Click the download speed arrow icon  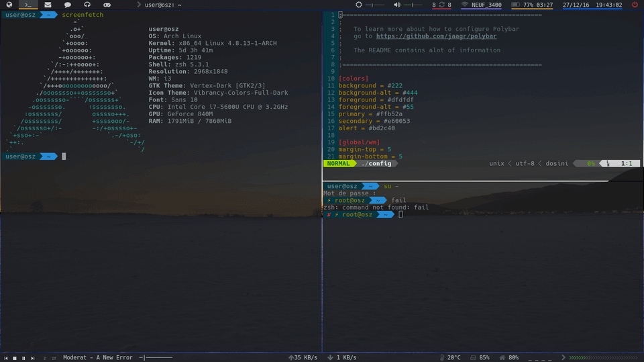click(330, 357)
